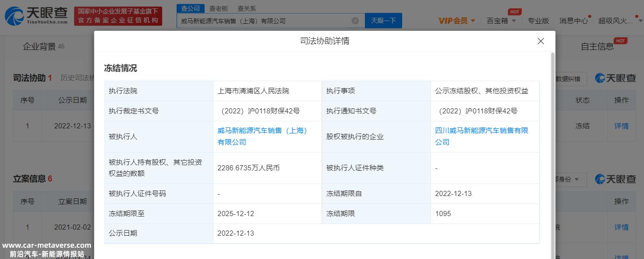Open the VIP会员 dropdown

click(457, 21)
